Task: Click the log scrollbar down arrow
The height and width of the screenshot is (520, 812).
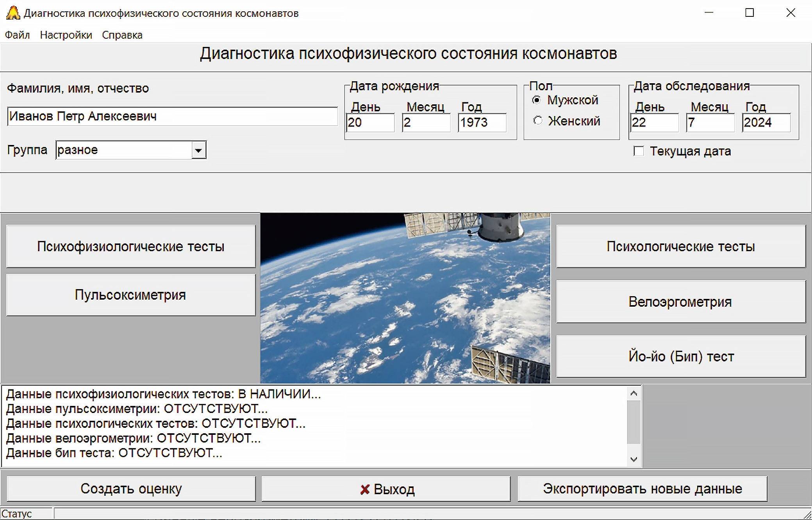Action: (634, 459)
